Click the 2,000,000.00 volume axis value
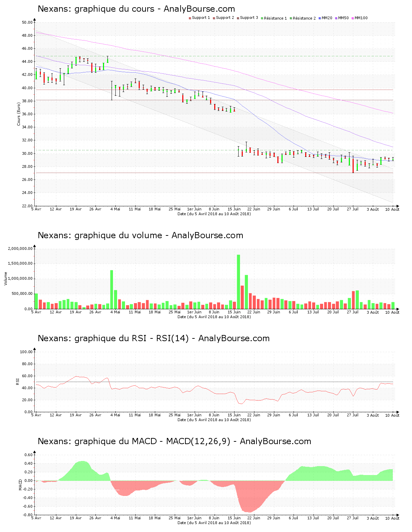Viewport: 412px width, 532px height. (x=20, y=248)
